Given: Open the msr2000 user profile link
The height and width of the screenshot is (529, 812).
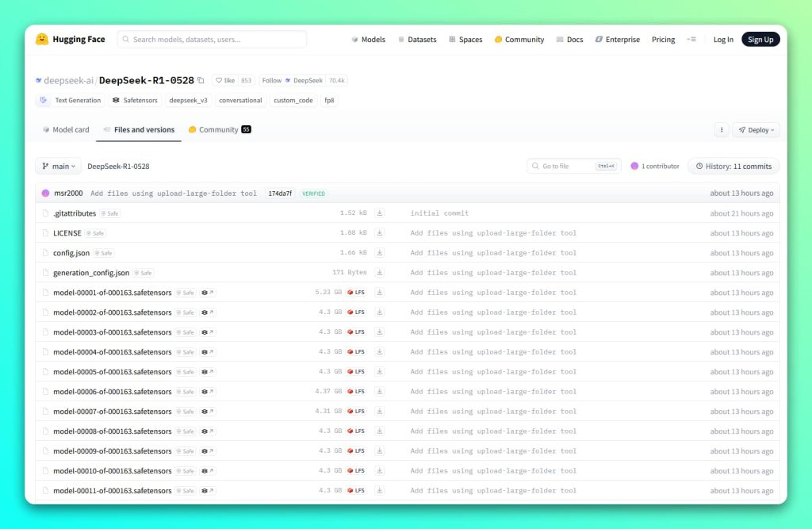Looking at the screenshot, I should (68, 194).
